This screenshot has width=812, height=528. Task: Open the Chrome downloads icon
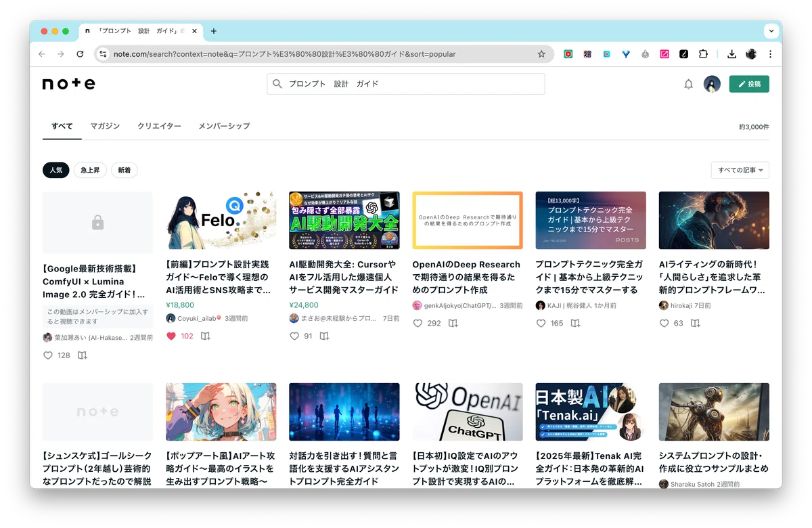[731, 54]
